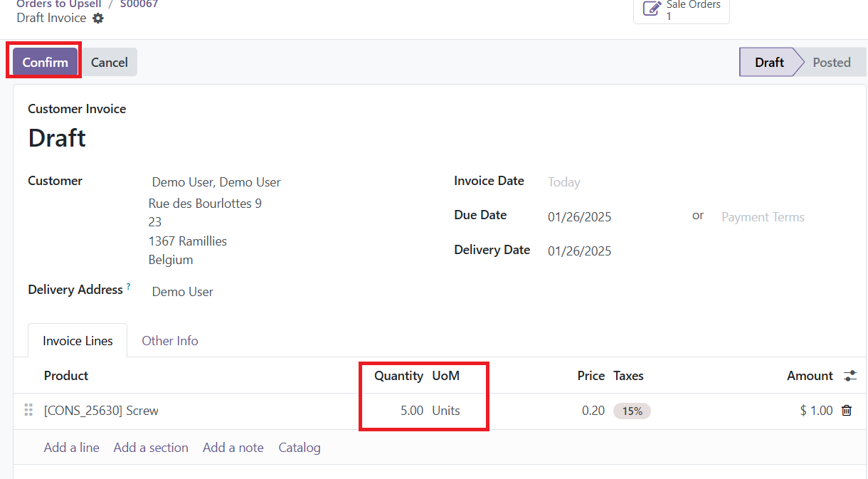
Task: Delete the Screw invoice line via trash icon
Action: [x=847, y=411]
